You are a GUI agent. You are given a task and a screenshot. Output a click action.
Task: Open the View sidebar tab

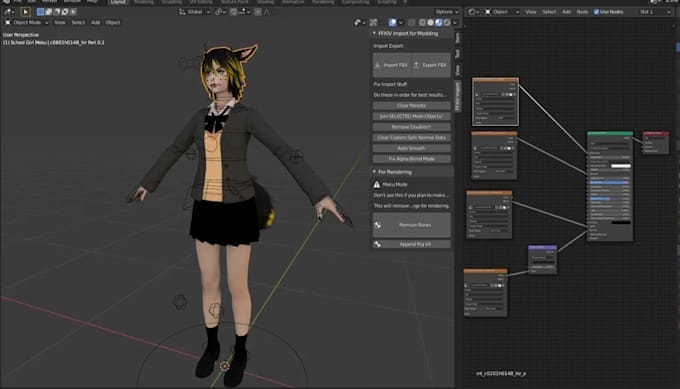coord(458,70)
